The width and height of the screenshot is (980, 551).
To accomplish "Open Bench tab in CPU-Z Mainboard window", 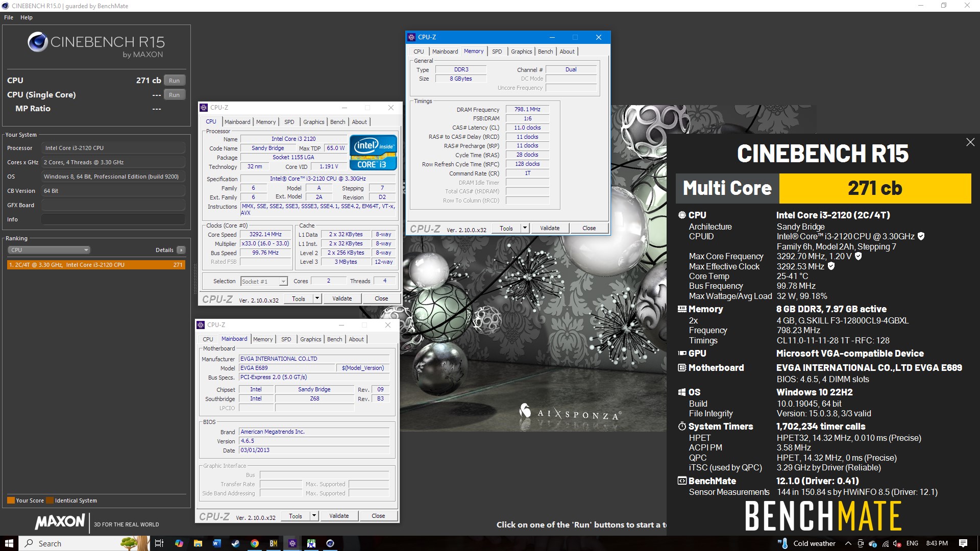I will click(x=335, y=339).
